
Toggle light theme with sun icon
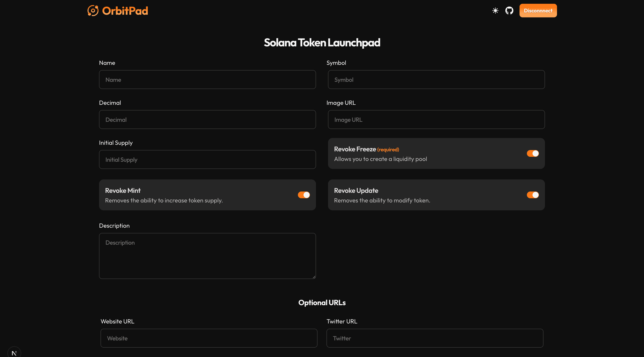pyautogui.click(x=495, y=11)
